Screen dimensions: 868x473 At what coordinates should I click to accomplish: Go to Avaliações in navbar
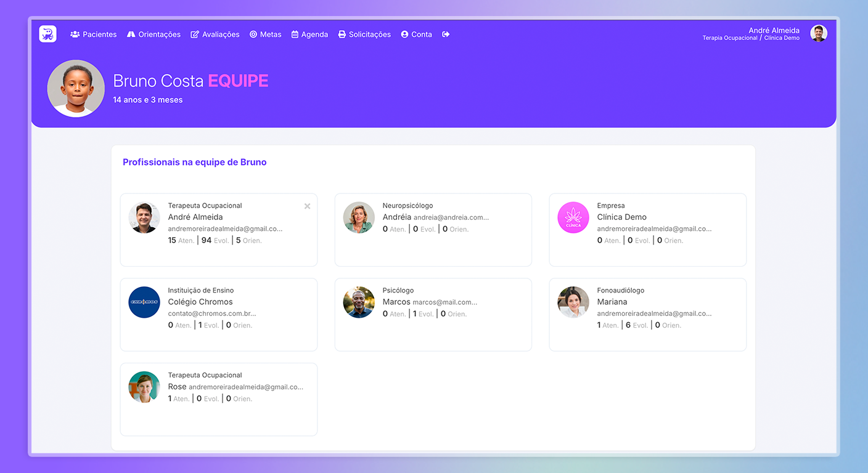pyautogui.click(x=215, y=34)
